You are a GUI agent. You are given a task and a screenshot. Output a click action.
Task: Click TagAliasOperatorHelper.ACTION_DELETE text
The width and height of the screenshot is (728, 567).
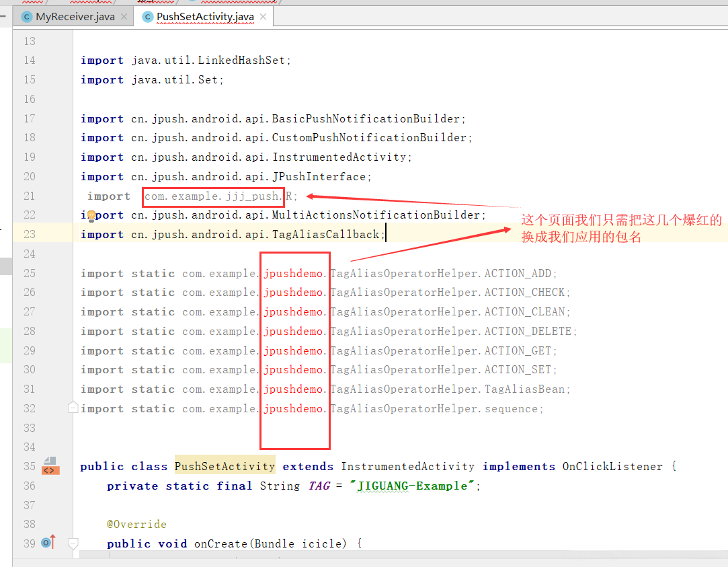click(451, 332)
